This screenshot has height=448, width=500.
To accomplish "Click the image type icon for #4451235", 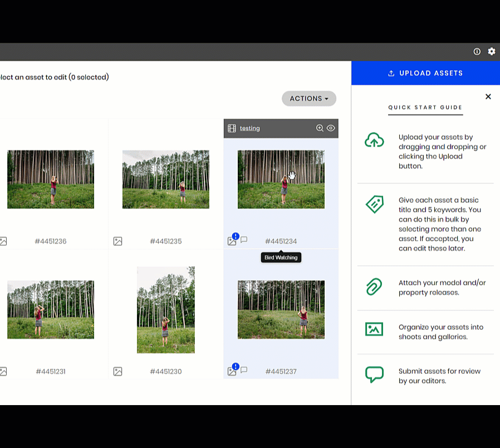I will tap(117, 241).
